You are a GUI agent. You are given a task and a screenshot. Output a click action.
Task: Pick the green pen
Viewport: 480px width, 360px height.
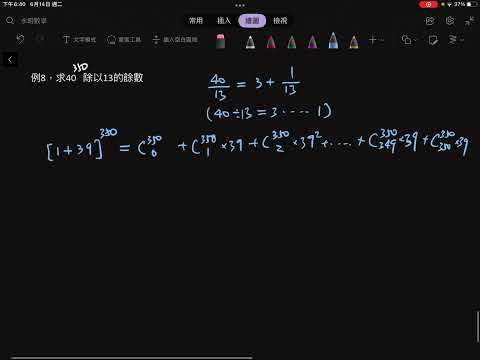tap(292, 42)
